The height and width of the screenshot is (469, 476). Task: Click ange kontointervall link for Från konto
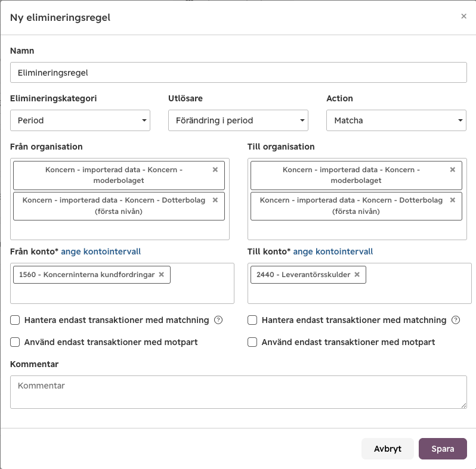[x=101, y=251]
